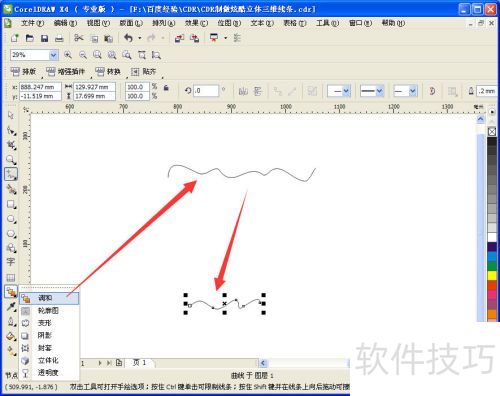Select the Text tool in toolbox

tap(11, 262)
